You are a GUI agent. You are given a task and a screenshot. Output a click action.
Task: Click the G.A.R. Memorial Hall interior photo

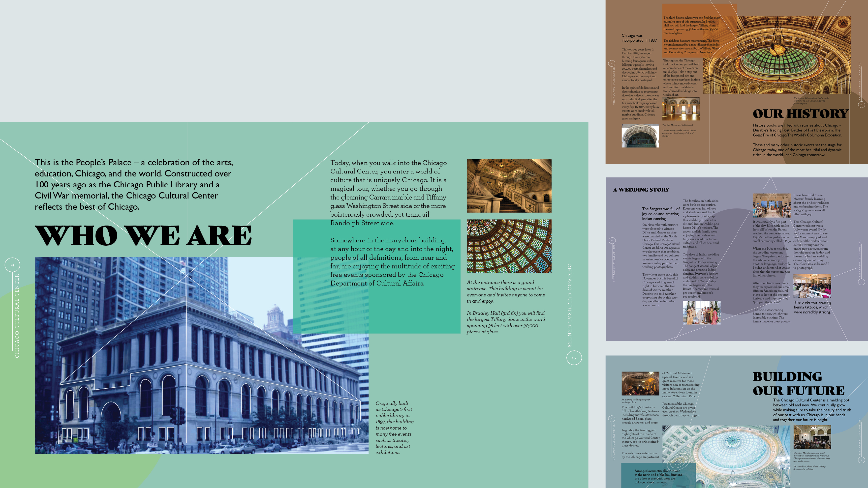[x=681, y=109]
